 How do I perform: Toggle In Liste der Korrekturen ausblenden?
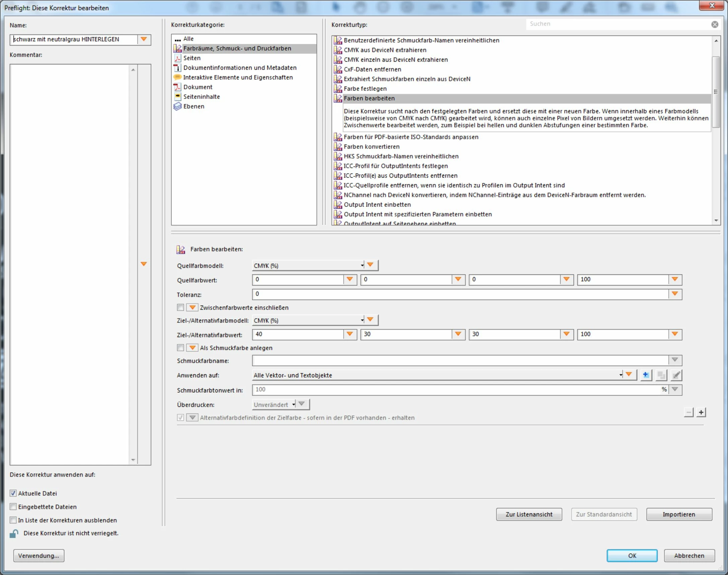coord(13,520)
